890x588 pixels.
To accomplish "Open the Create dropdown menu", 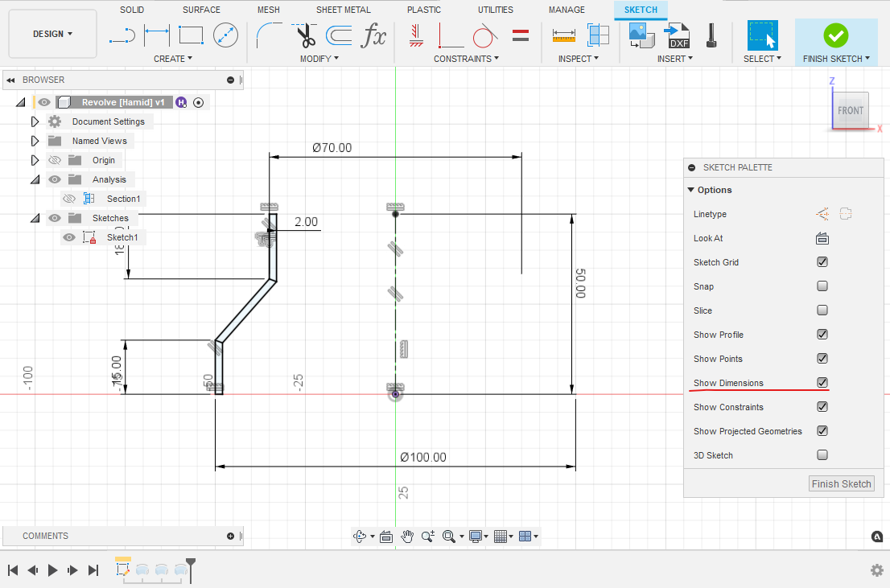I will click(173, 58).
